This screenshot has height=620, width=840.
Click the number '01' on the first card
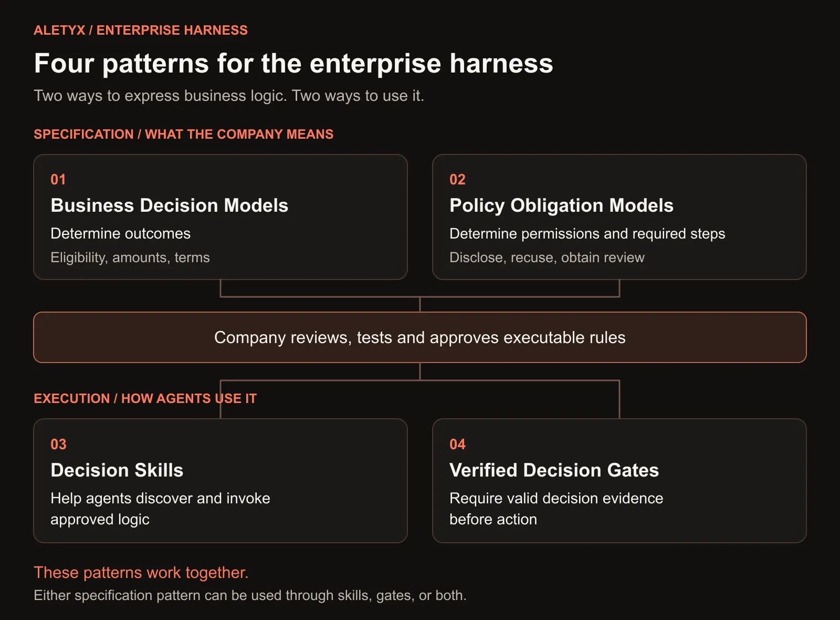(x=58, y=180)
